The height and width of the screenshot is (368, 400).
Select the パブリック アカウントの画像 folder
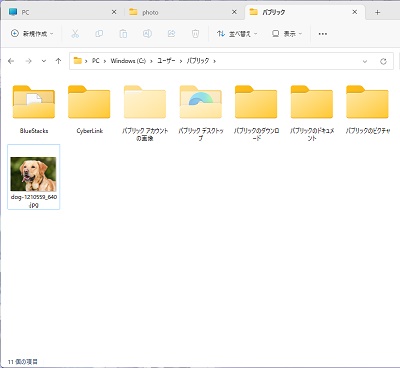(x=145, y=102)
